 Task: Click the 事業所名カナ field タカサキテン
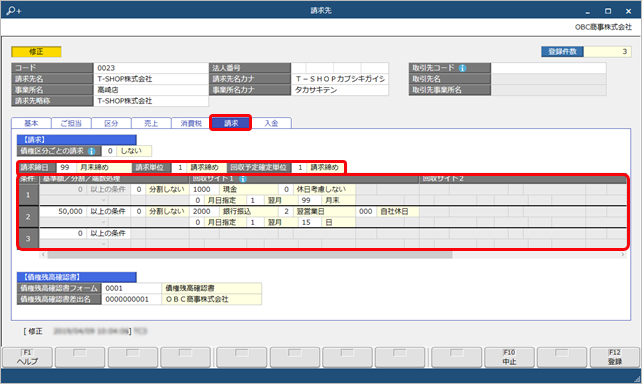pos(339,90)
